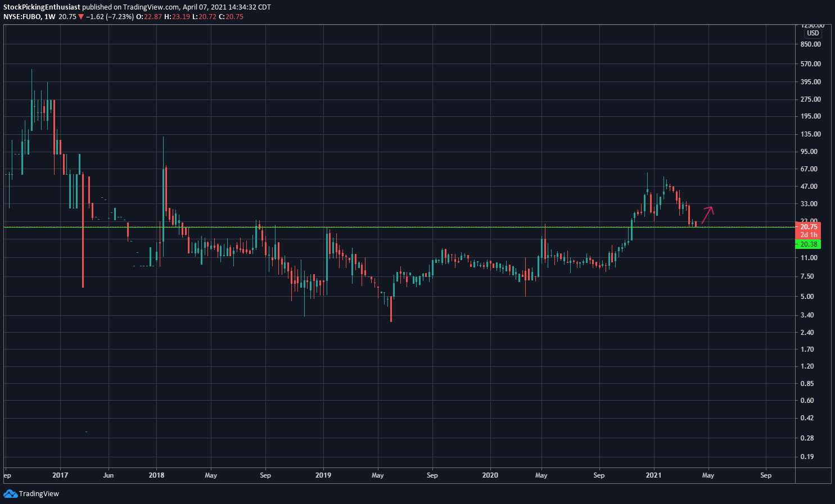
Task: Click the 95.00 price axis label
Action: point(809,152)
